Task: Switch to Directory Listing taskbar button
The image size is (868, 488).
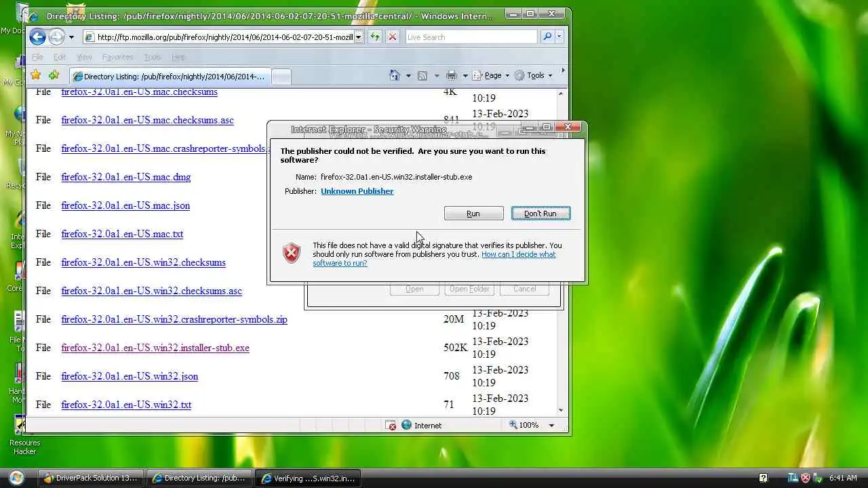Action: click(199, 478)
